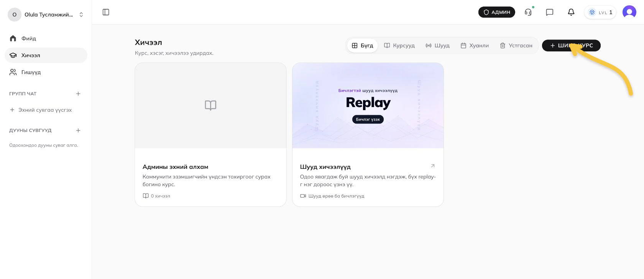Add a new ДУУНЫ СУВГУУД channel with plus
Image resolution: width=644 pixels, height=279 pixels.
pos(78,130)
